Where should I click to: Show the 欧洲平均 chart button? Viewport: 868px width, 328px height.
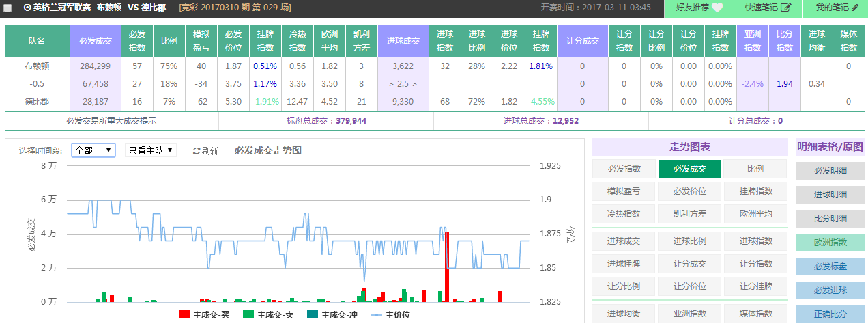pos(755,214)
